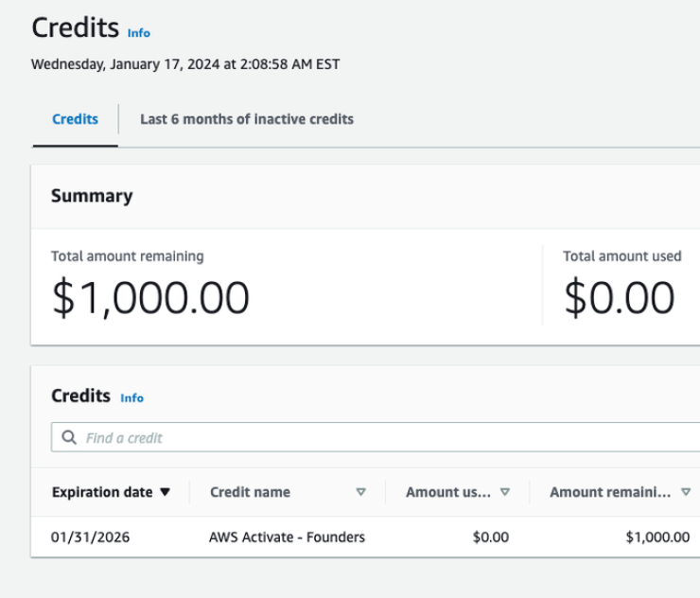The image size is (700, 598).
Task: Switch to the Credits tab
Action: pos(75,119)
